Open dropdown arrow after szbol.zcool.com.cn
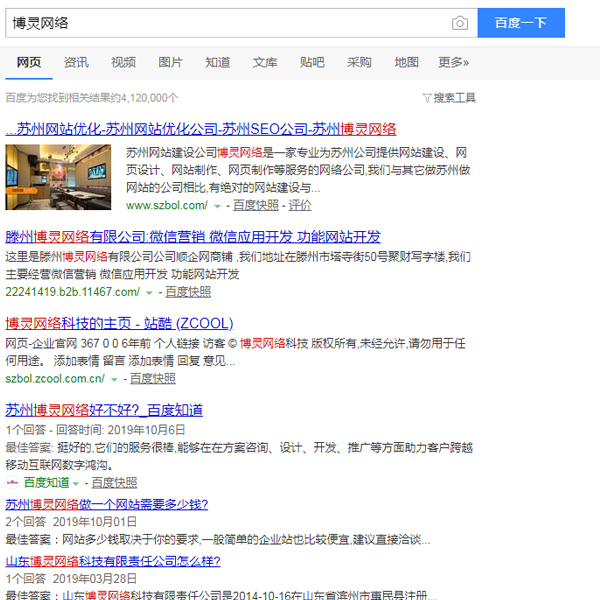 114,379
